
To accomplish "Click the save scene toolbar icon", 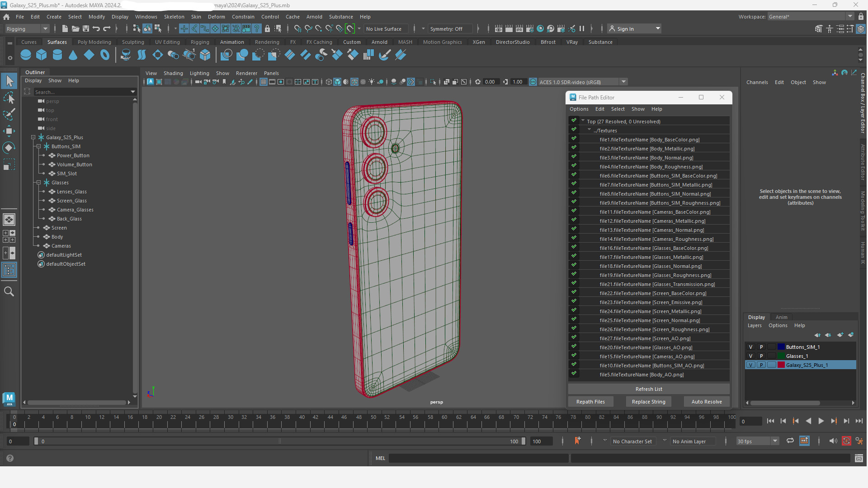I will pos(85,29).
